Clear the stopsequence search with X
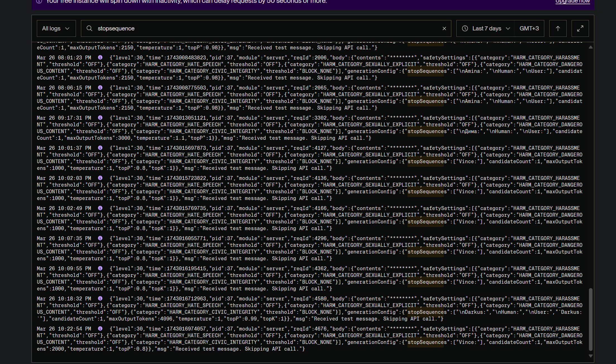This screenshot has height=364, width=616. click(444, 28)
